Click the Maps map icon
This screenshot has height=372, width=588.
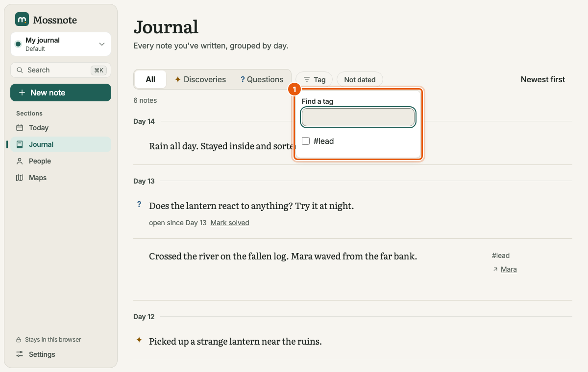pos(20,178)
